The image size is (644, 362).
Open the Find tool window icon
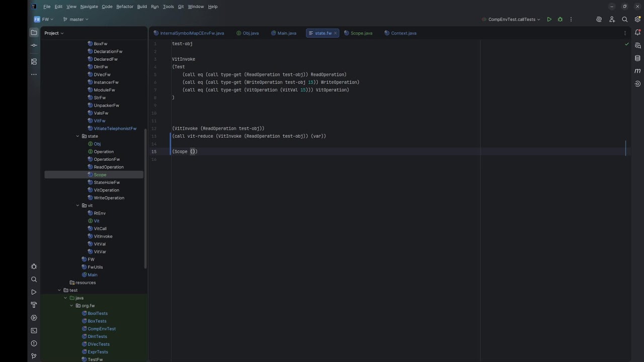tap(34, 280)
